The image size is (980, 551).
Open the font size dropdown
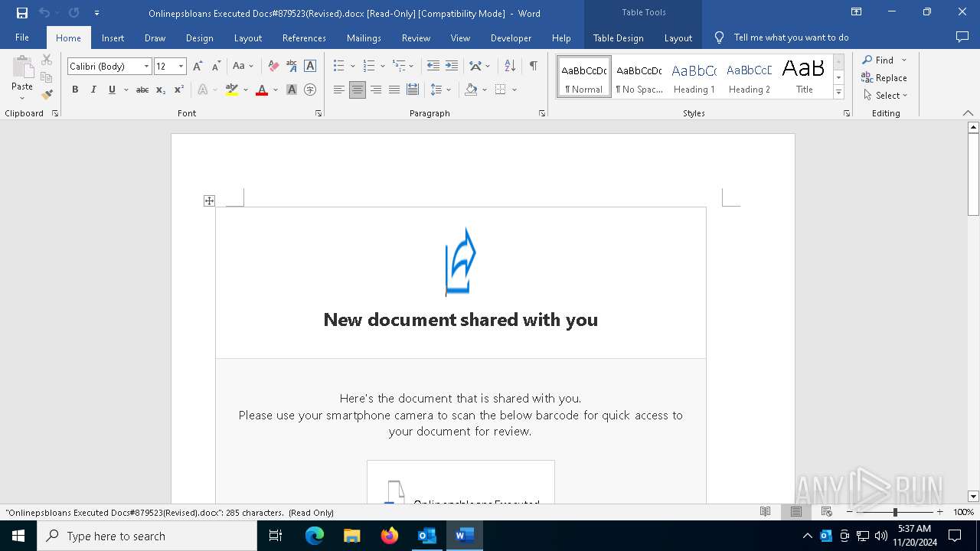coord(181,67)
